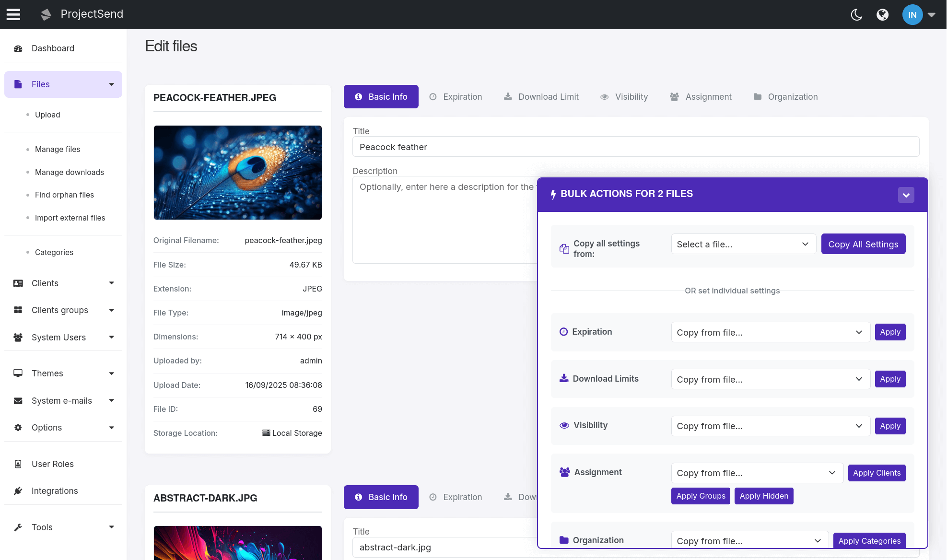Click the peacock feather image thumbnail
The height and width of the screenshot is (560, 947).
237,173
